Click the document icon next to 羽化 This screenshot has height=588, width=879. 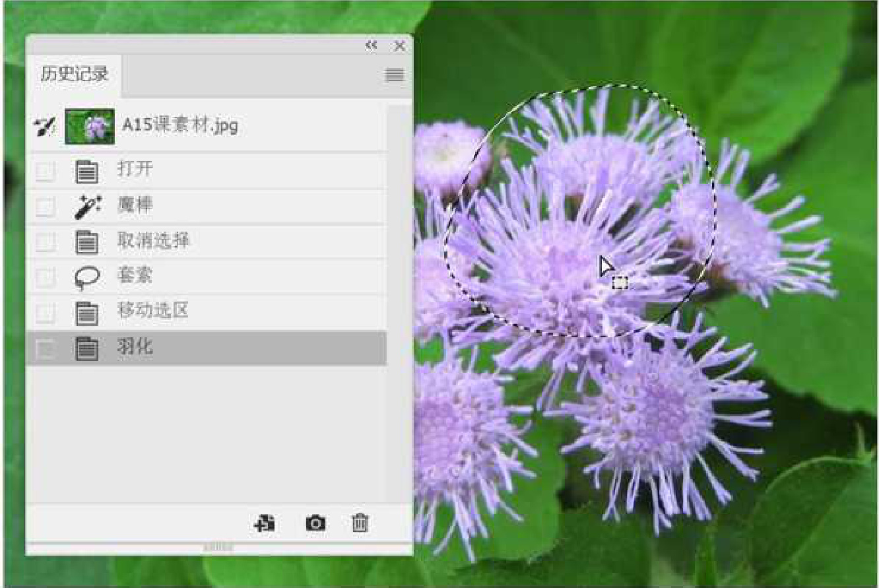coord(87,348)
